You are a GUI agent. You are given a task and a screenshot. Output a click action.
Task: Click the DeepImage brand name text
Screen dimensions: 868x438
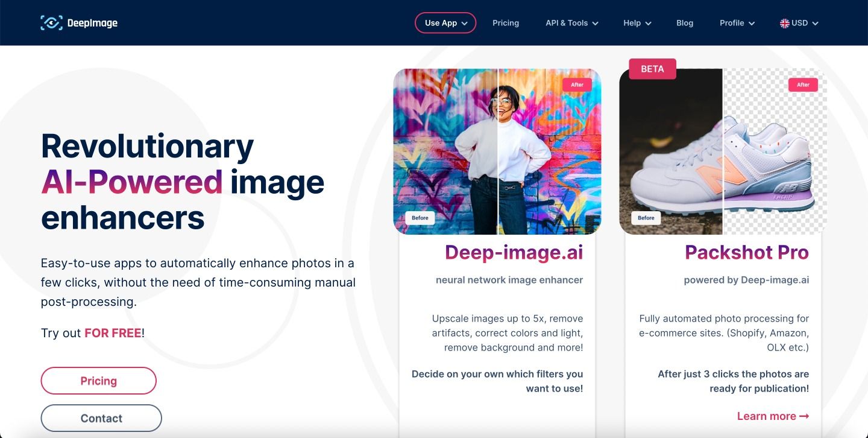92,23
